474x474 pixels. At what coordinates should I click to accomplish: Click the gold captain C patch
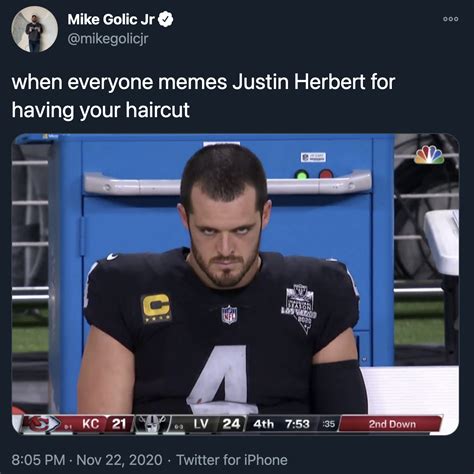(156, 308)
